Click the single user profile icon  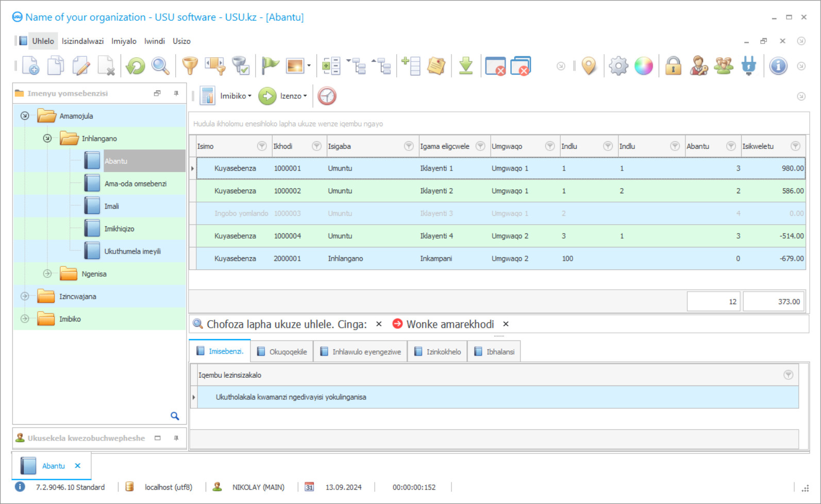coord(698,66)
